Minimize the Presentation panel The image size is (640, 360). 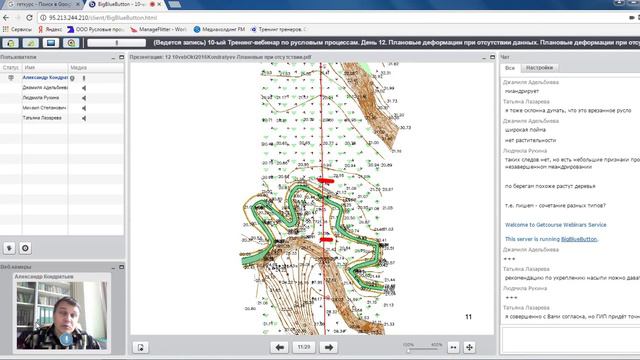484,57
